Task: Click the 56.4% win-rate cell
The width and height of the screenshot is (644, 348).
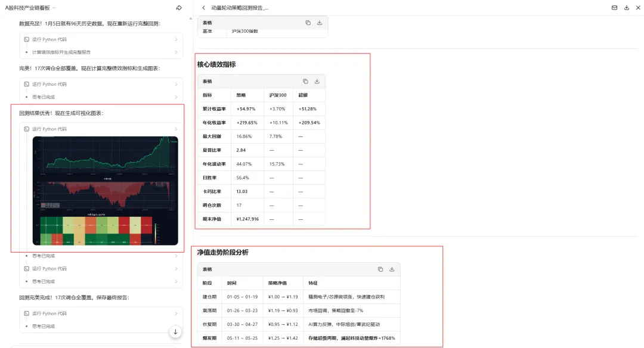Action: click(243, 178)
